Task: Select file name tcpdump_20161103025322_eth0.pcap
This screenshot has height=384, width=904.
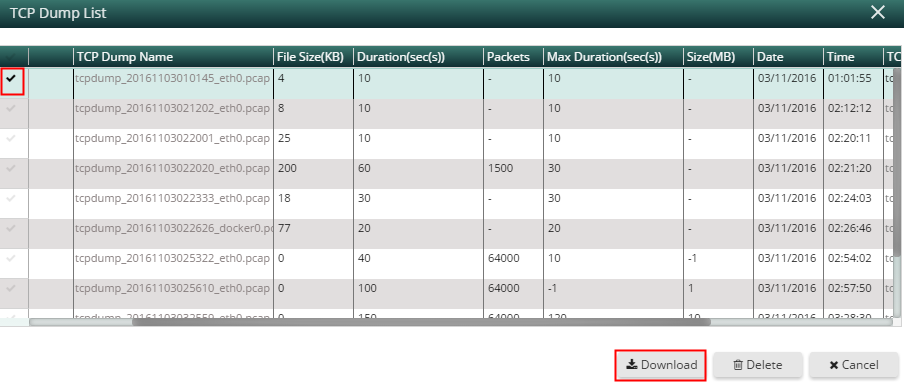Action: coord(172,258)
